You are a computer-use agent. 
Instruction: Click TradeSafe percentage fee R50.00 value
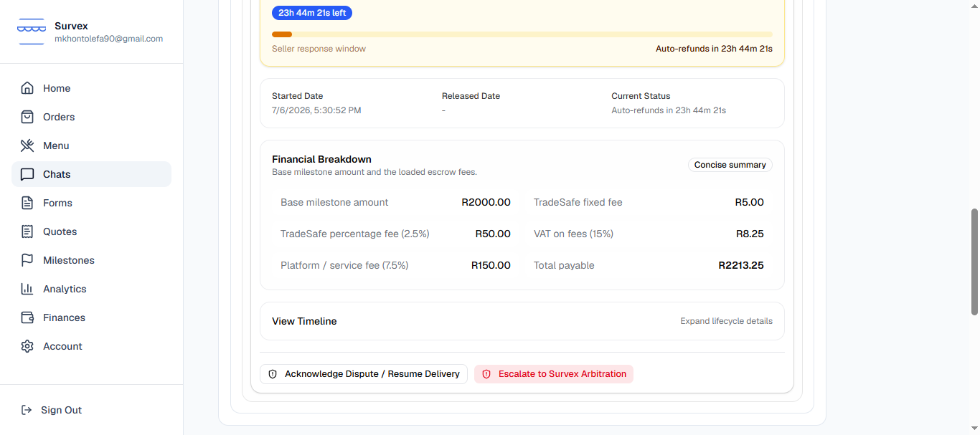[x=493, y=234]
